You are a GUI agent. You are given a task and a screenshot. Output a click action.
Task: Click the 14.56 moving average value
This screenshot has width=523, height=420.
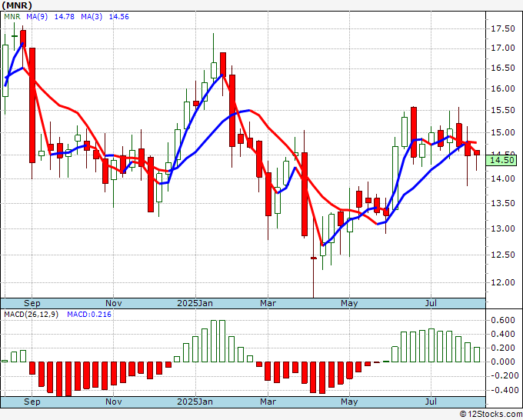point(118,17)
